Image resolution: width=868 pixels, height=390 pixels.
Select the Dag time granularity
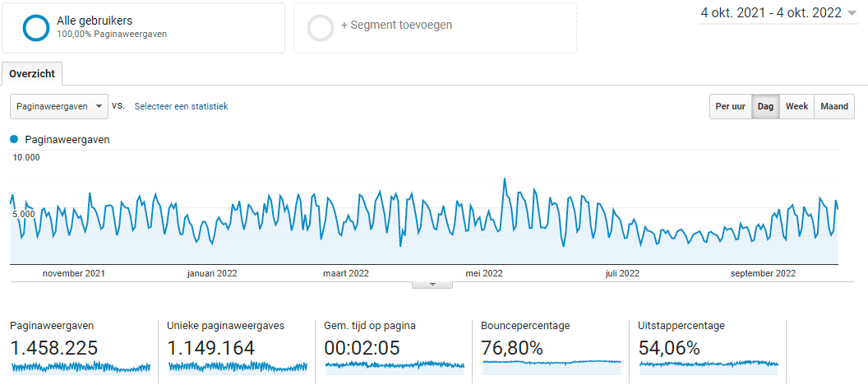(x=765, y=106)
